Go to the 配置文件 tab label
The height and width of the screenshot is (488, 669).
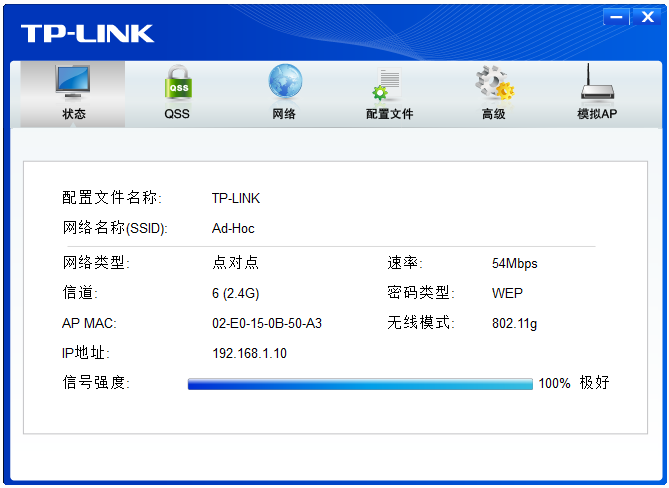pyautogui.click(x=389, y=114)
